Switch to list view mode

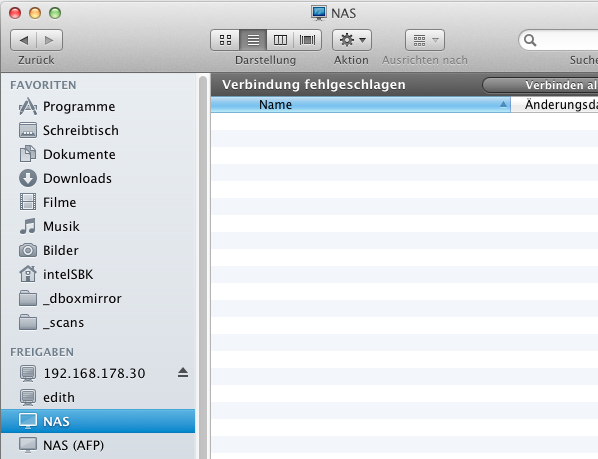click(253, 40)
